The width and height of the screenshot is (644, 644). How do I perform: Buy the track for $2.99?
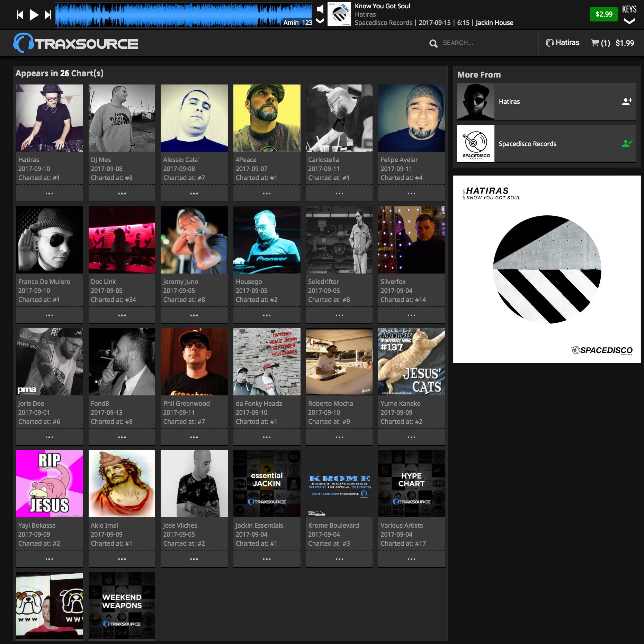604,14
